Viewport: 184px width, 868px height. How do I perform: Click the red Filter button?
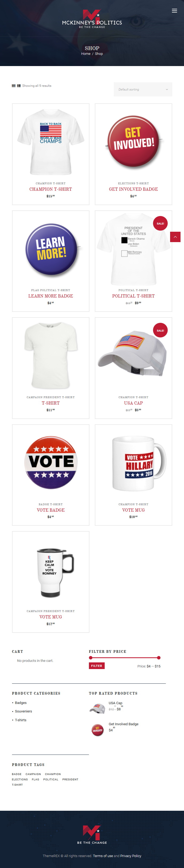click(x=97, y=666)
